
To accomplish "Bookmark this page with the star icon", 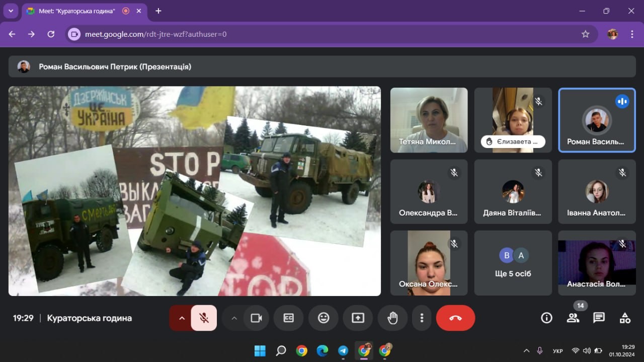I will 585,34.
